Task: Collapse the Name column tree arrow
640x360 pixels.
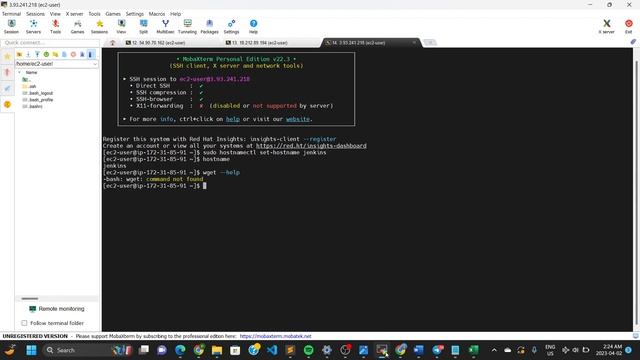Action: pyautogui.click(x=19, y=72)
